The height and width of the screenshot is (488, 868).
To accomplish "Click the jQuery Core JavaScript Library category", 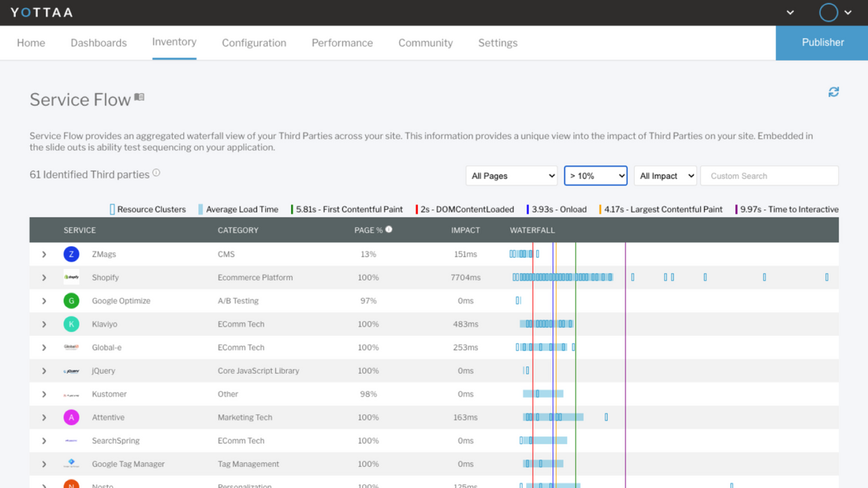I will click(x=258, y=371).
